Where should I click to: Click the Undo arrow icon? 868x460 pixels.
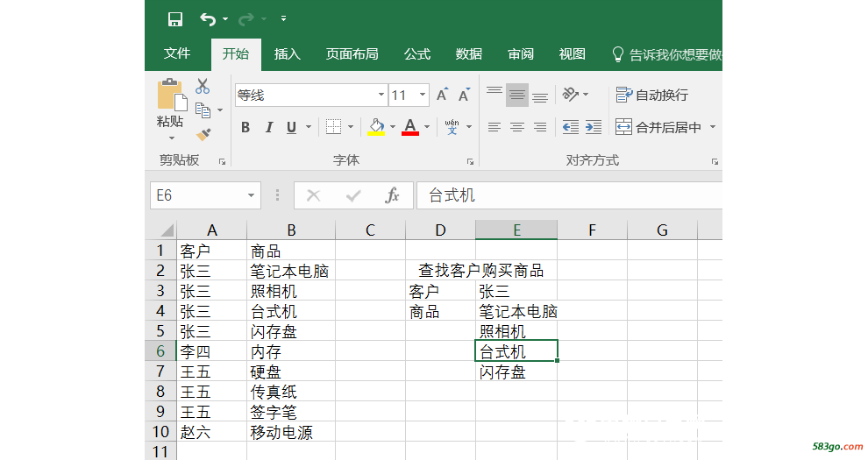(208, 19)
